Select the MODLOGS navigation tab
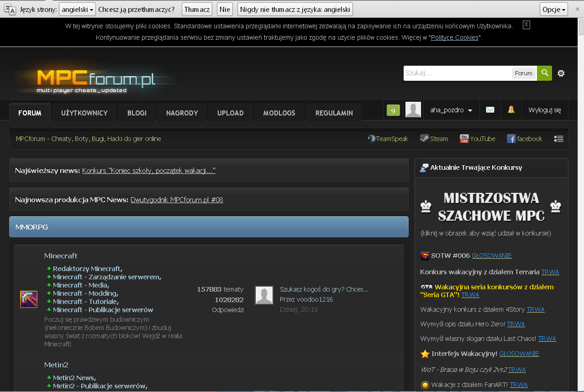Image resolution: width=584 pixels, height=392 pixels. pos(279,113)
